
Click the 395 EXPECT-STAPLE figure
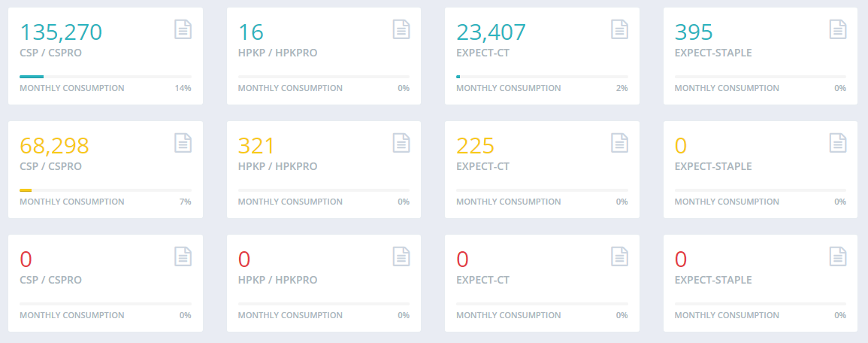(x=694, y=32)
